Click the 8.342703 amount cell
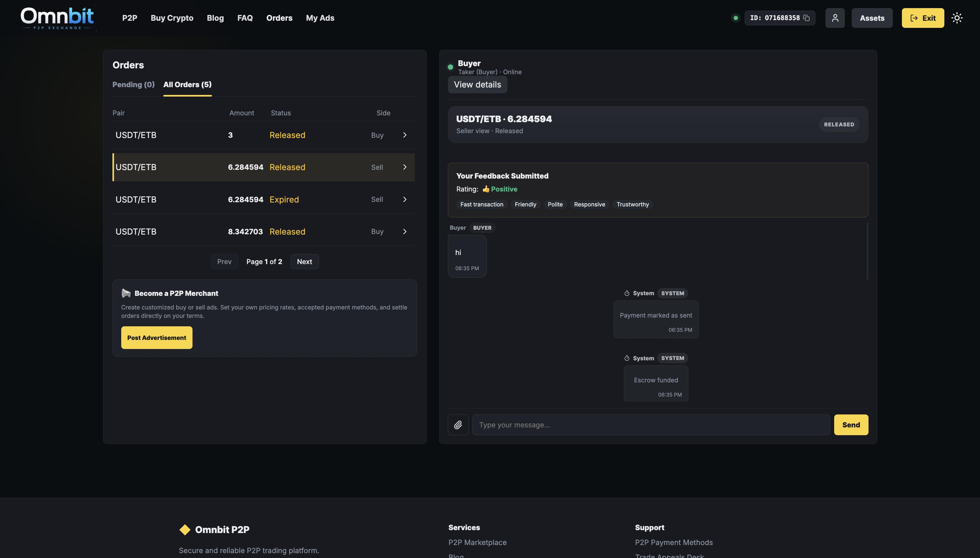Image resolution: width=980 pixels, height=558 pixels. point(245,231)
